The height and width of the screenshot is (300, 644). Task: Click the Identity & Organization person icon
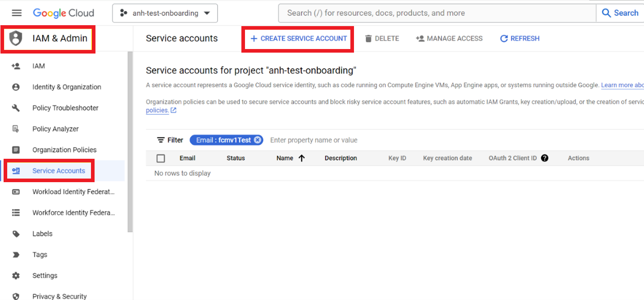[16, 87]
